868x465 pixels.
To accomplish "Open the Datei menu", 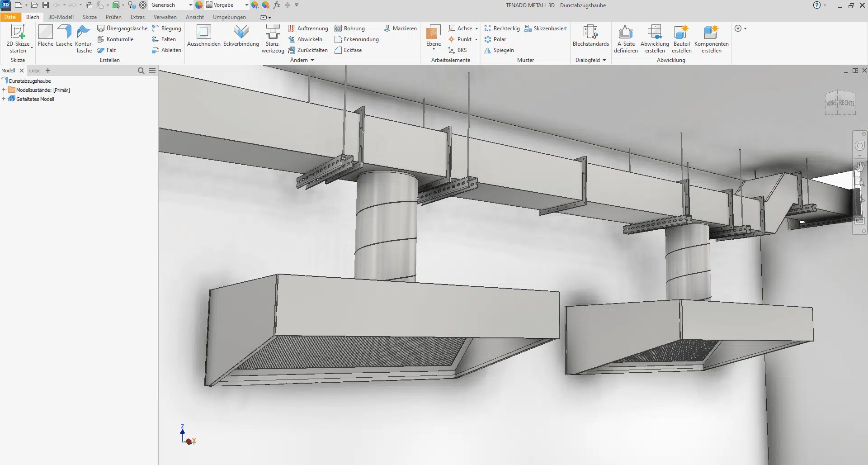I will pyautogui.click(x=10, y=17).
